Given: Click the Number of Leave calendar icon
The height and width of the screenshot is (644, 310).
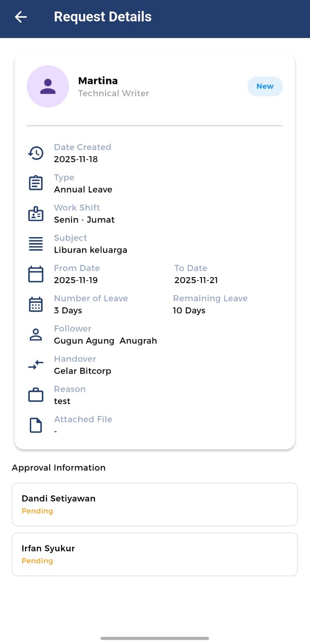Looking at the screenshot, I should coord(36,305).
